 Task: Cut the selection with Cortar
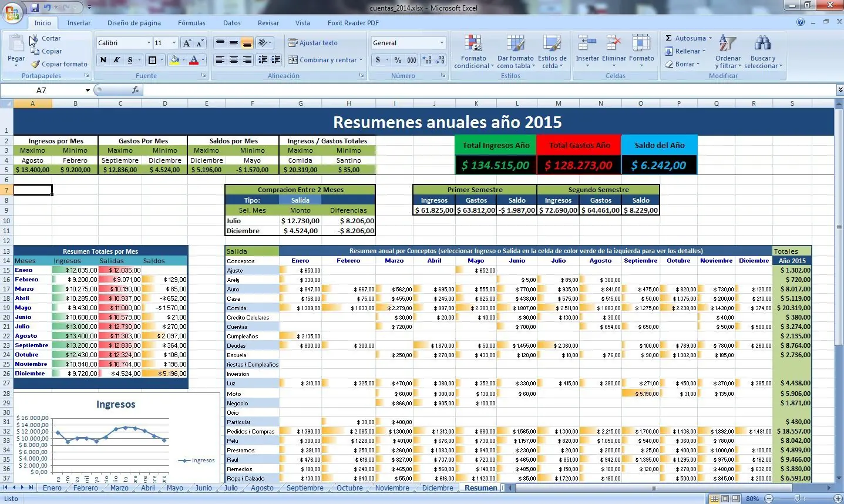pos(46,38)
